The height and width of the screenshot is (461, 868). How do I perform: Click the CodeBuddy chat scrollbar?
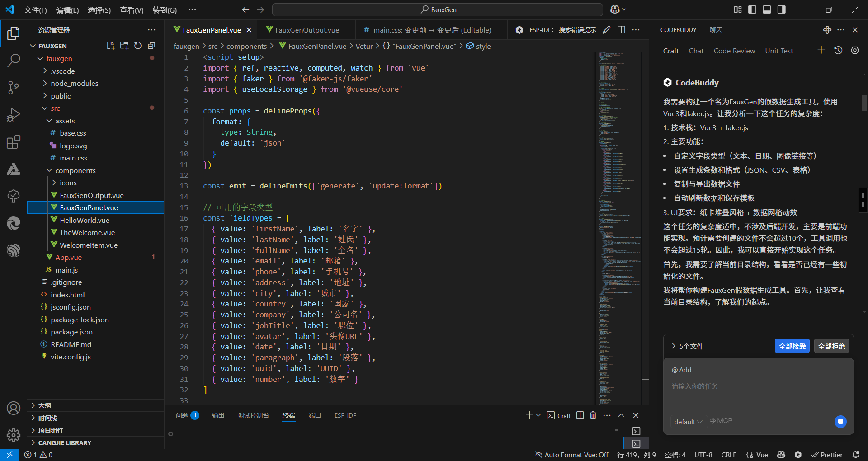point(864,103)
